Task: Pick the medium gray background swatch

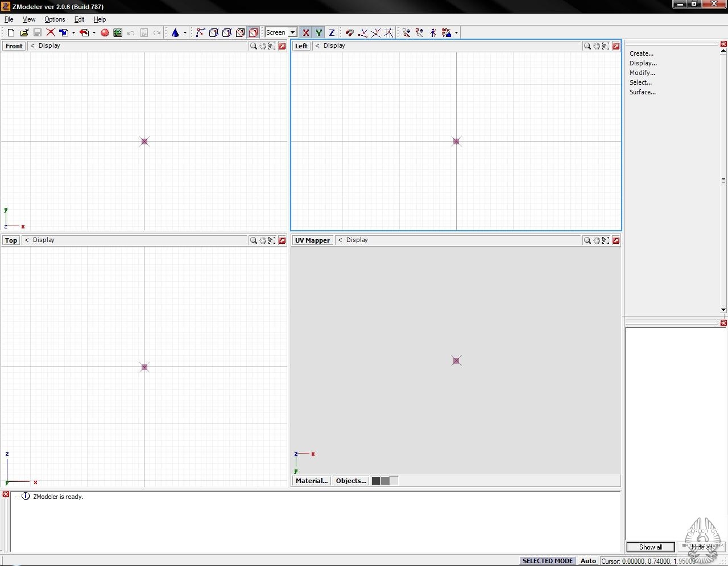Action: [x=385, y=481]
